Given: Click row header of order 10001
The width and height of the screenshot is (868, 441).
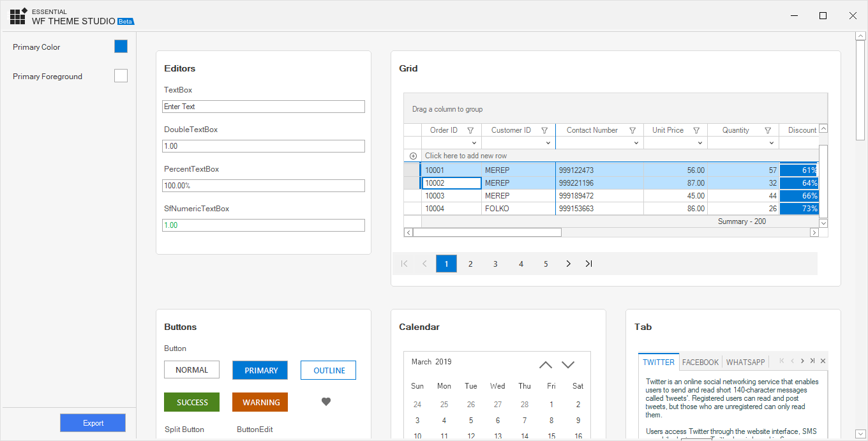Looking at the screenshot, I should [x=412, y=170].
